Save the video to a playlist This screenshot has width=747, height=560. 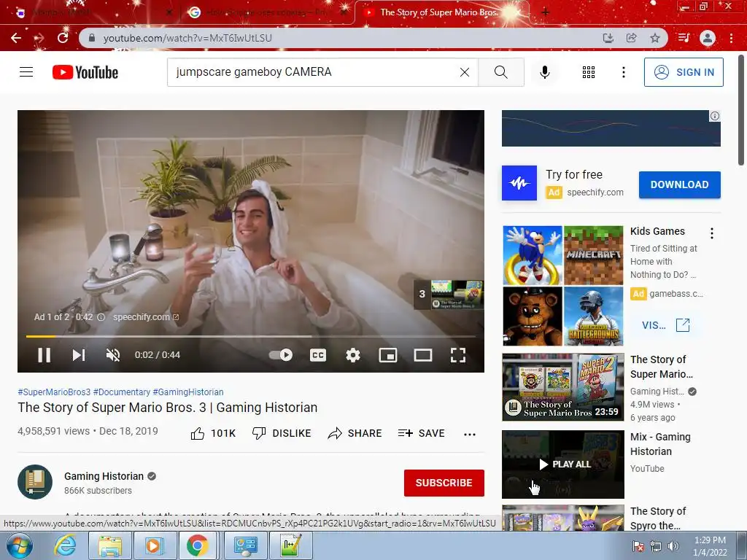(422, 433)
